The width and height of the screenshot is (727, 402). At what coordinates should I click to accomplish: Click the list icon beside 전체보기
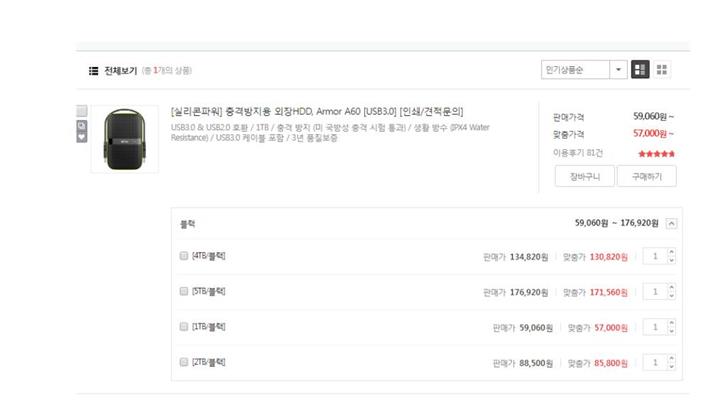(94, 70)
